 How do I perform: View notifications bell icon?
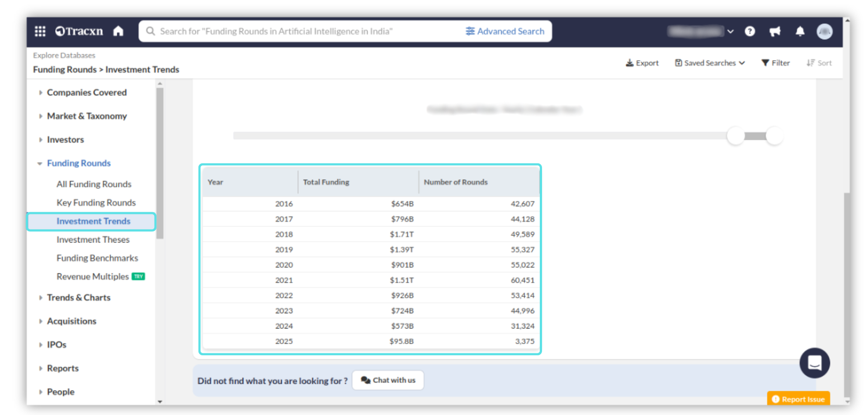click(800, 31)
